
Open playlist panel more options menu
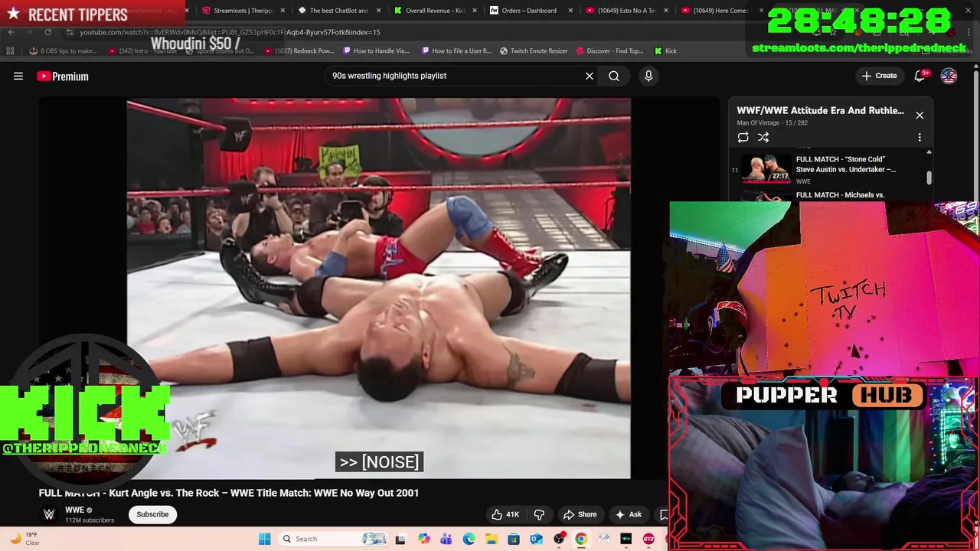pyautogui.click(x=920, y=138)
